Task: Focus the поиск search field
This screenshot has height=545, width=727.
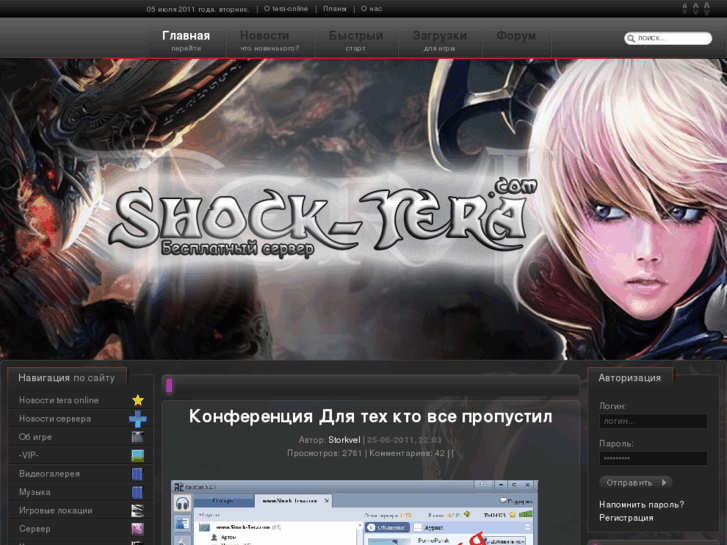Action: (668, 38)
